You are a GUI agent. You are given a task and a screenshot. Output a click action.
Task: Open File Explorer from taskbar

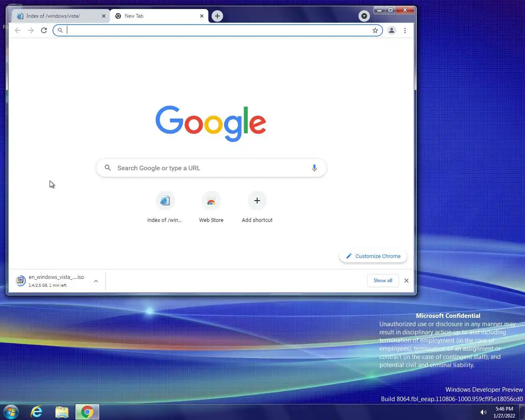pyautogui.click(x=62, y=412)
